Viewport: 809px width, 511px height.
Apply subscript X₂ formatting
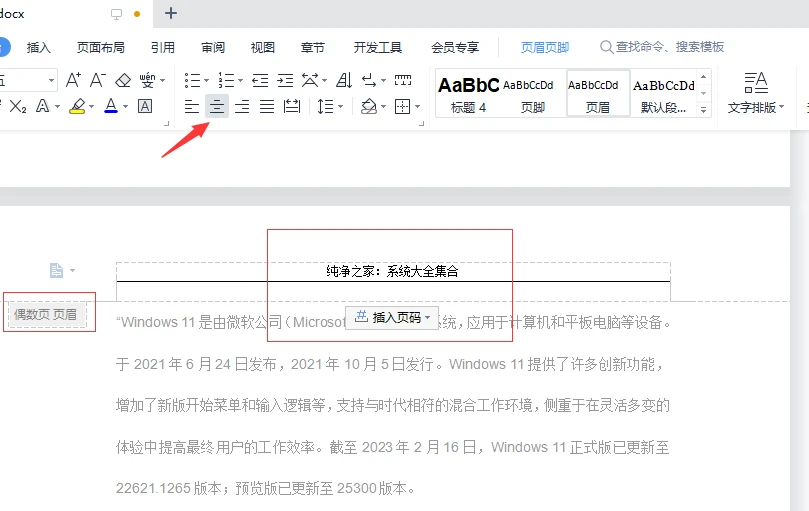click(18, 106)
